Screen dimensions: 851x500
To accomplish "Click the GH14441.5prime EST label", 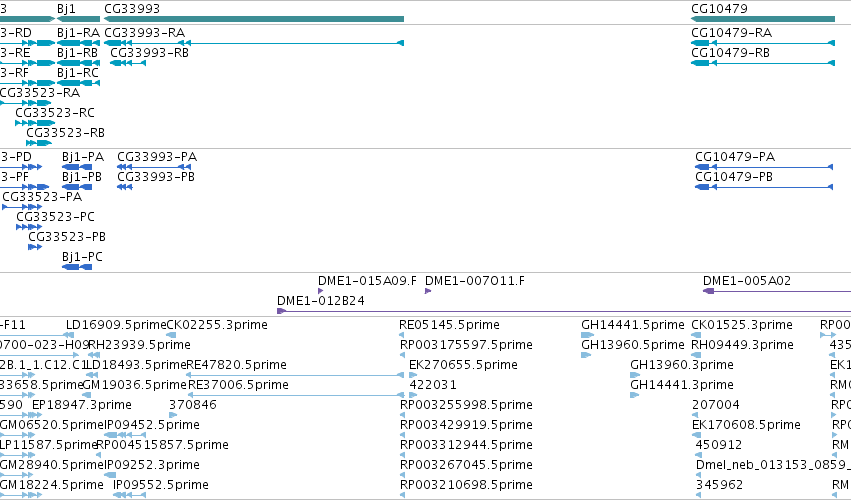I will point(633,325).
